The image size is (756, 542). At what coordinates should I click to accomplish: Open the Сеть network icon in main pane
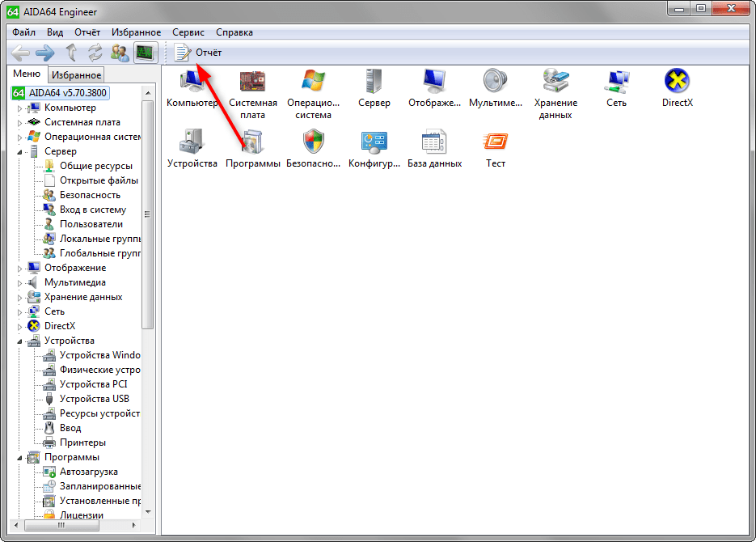tap(616, 88)
